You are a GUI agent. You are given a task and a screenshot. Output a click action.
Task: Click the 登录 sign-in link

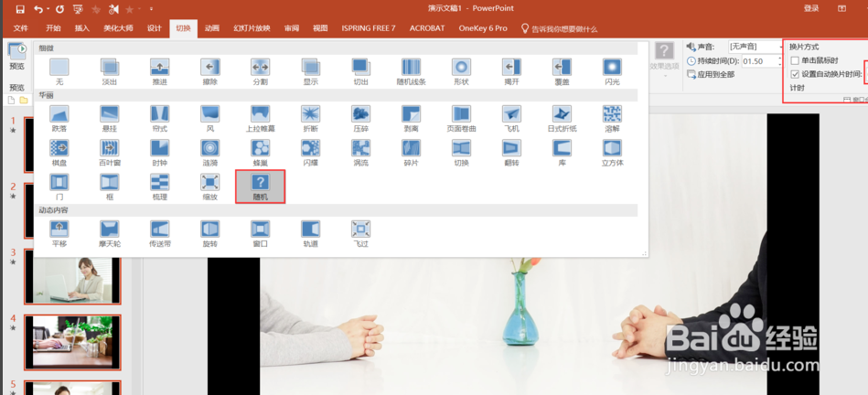pos(811,8)
